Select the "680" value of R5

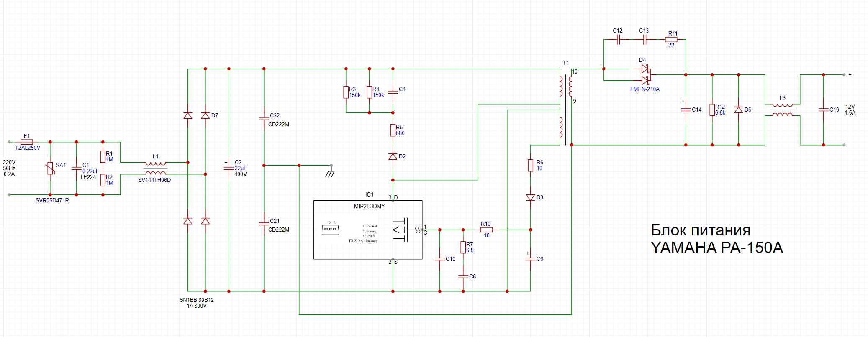pos(401,133)
